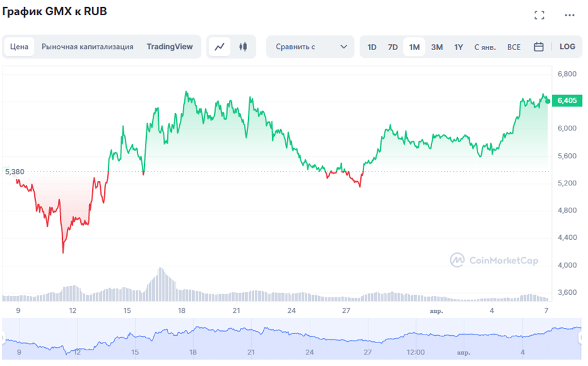Click the 5,380 baseline price label
The image size is (588, 366).
14,172
